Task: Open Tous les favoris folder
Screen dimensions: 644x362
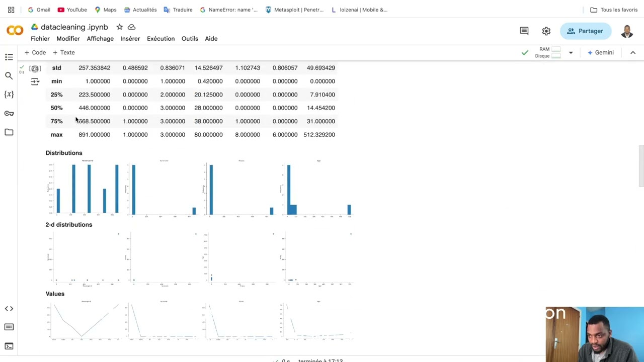Action: pyautogui.click(x=614, y=10)
